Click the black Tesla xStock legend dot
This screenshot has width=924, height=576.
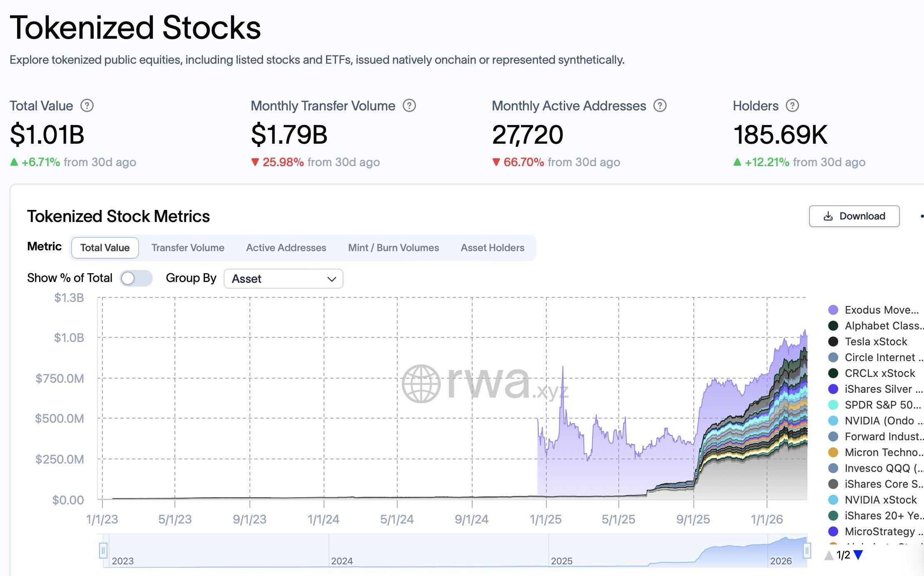832,341
